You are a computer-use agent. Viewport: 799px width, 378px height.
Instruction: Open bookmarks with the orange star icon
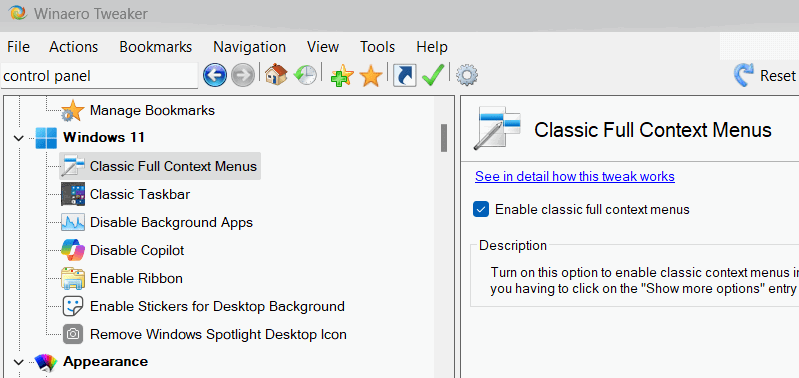point(370,76)
